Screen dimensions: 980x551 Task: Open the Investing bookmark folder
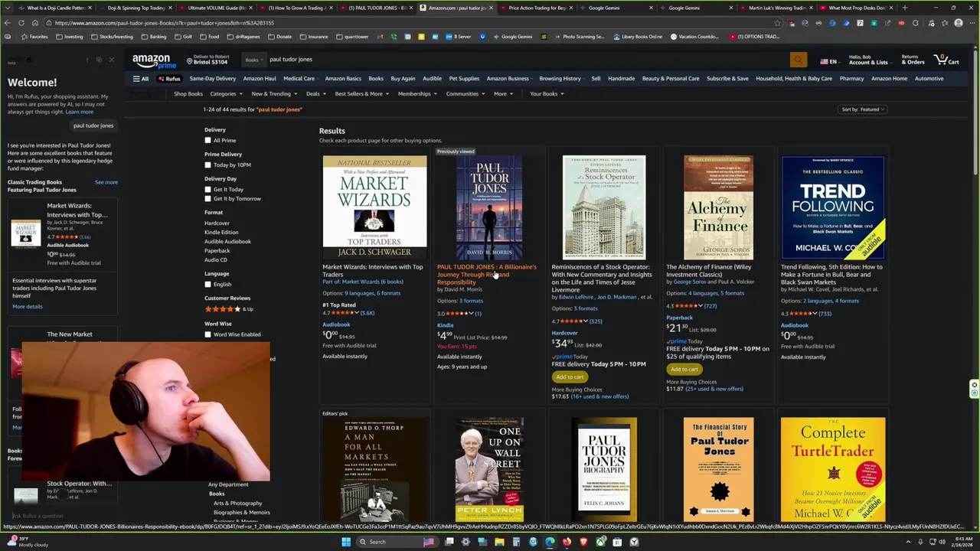(x=69, y=37)
